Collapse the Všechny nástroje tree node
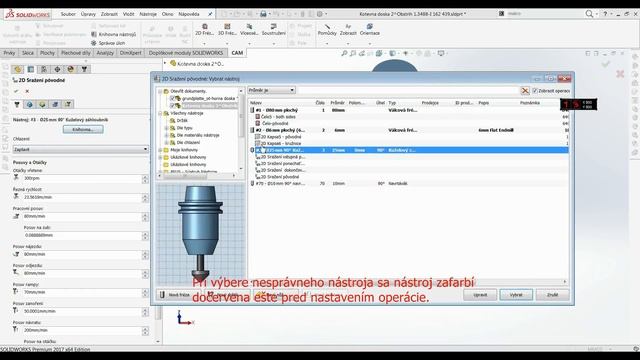Image resolution: width=640 pixels, height=360 pixels. pyautogui.click(x=160, y=113)
